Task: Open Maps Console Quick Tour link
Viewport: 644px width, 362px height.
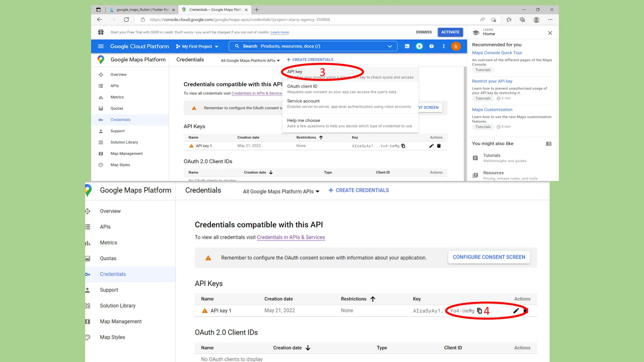Action: pos(497,53)
